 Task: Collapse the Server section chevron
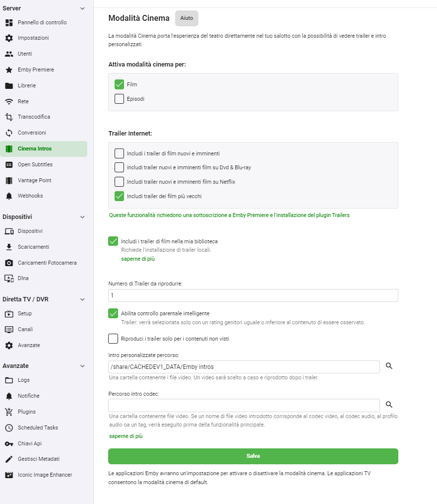[x=82, y=8]
